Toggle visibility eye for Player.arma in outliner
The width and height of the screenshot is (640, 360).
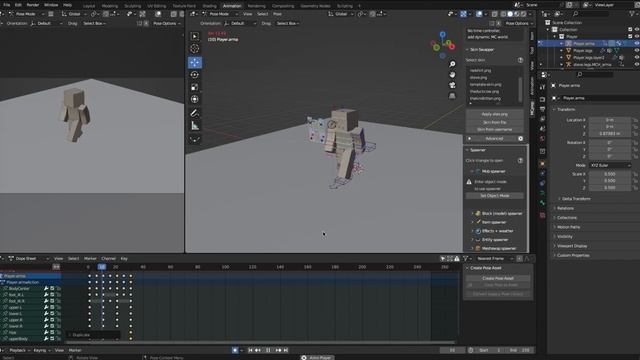point(637,43)
